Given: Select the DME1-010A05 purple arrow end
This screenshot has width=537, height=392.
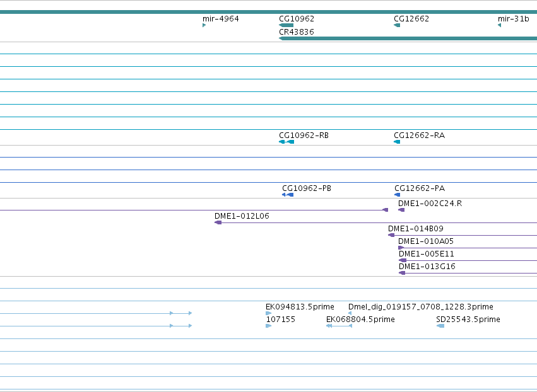Looking at the screenshot, I should tap(401, 248).
